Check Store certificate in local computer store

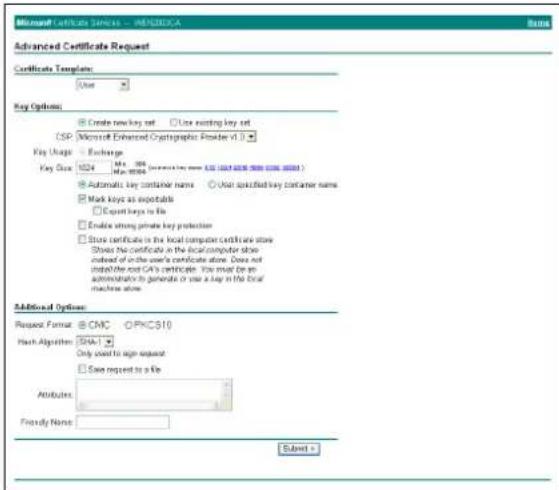tap(82, 239)
